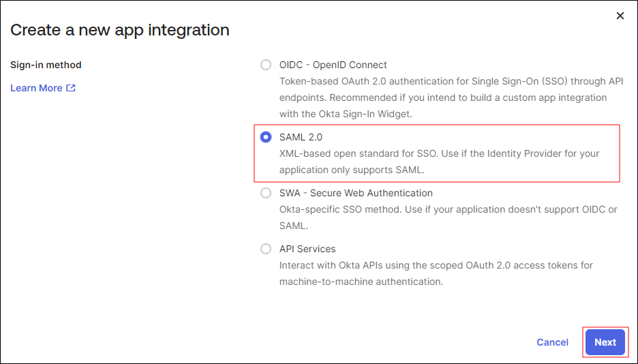The image size is (638, 364).
Task: Click the 'SAML 2.0' option label
Action: click(301, 137)
